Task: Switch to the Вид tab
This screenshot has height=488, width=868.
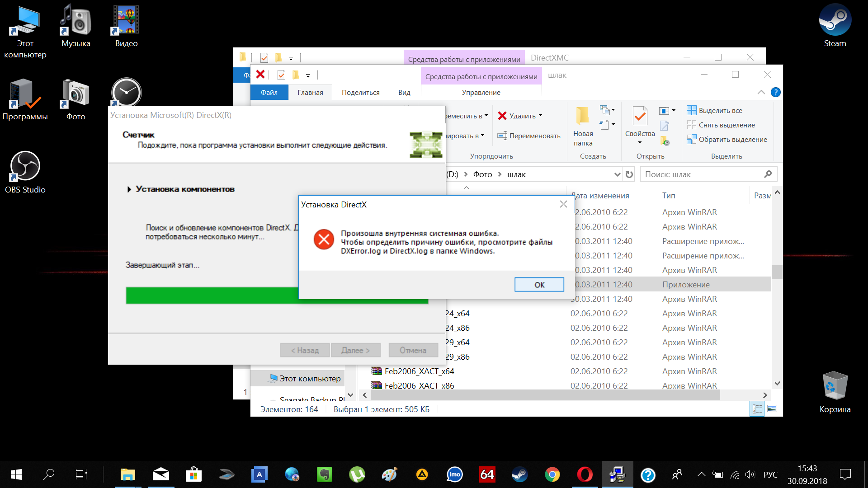Action: pyautogui.click(x=404, y=92)
